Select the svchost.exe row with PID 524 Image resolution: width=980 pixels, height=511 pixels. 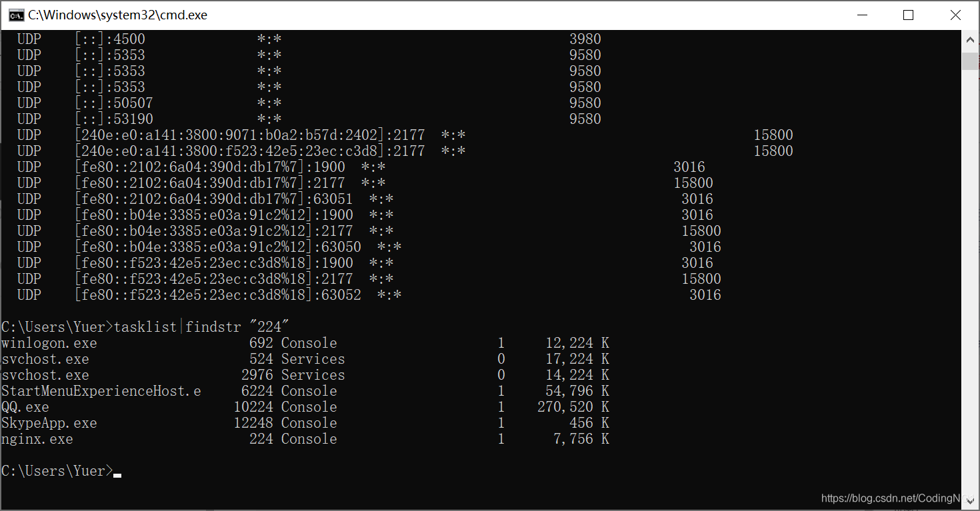coord(305,359)
